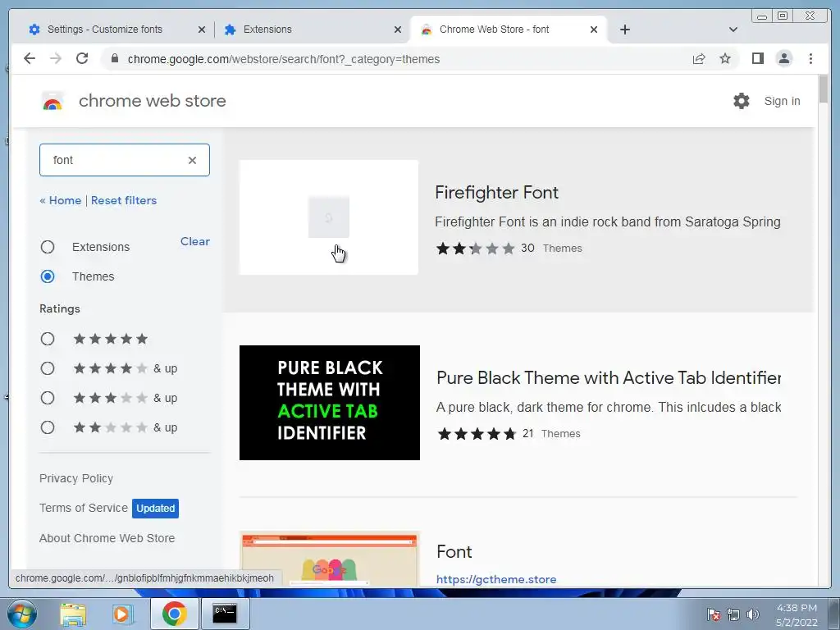Open the network tray icon
840x630 pixels.
[733, 614]
